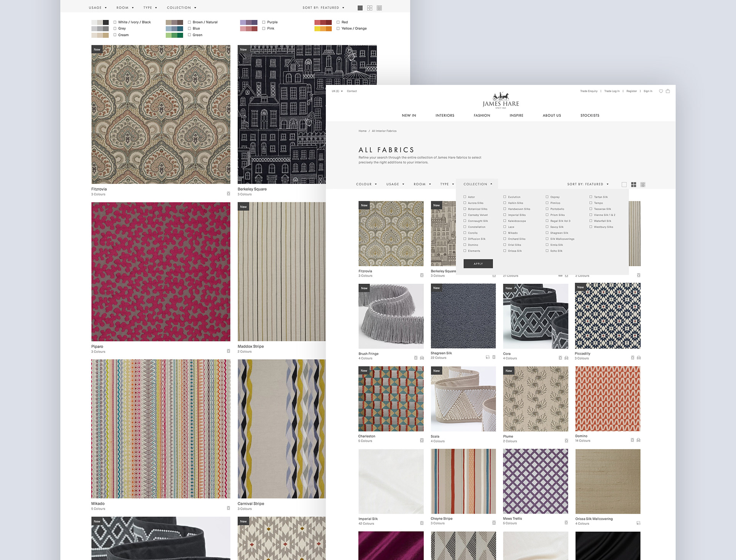
Task: Enable the Tartan Silk checkbox
Action: pyautogui.click(x=591, y=197)
